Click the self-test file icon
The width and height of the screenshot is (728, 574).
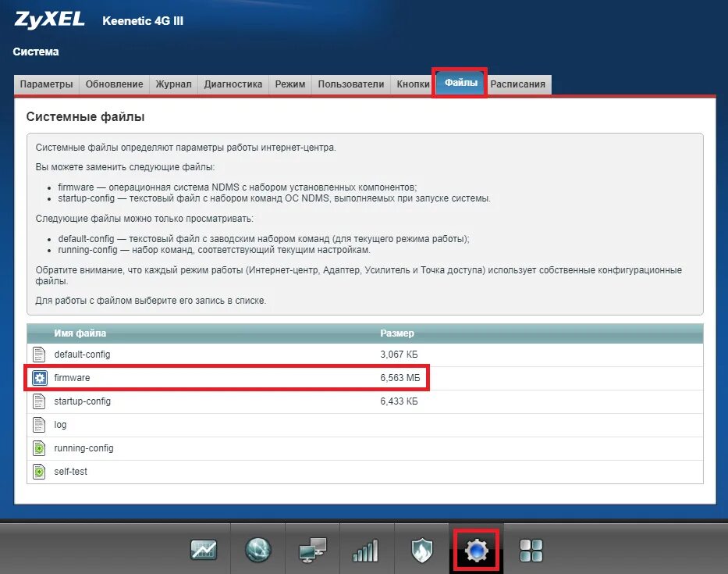[39, 472]
